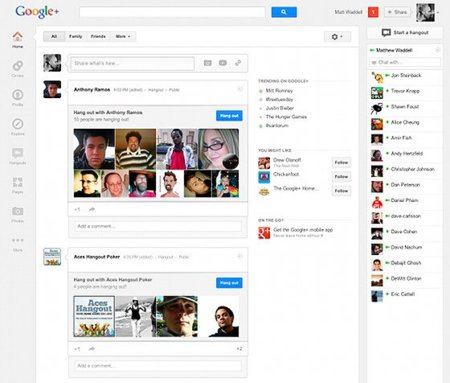
Task: Share the Aces Hangout Poker post arrow
Action: tap(92, 349)
